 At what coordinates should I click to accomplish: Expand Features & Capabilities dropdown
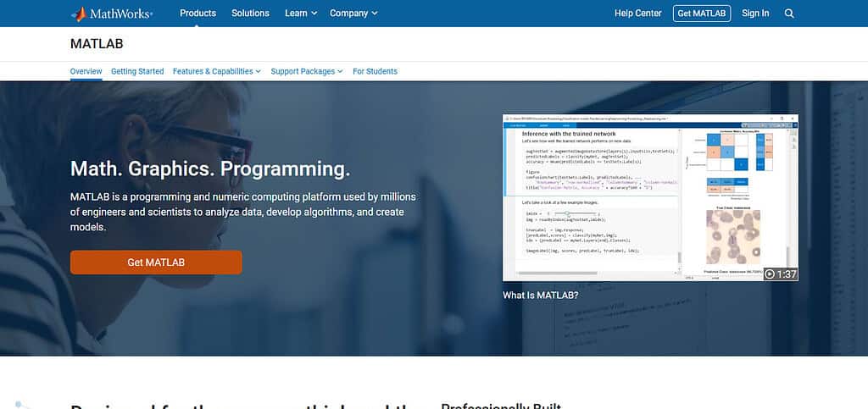[217, 71]
